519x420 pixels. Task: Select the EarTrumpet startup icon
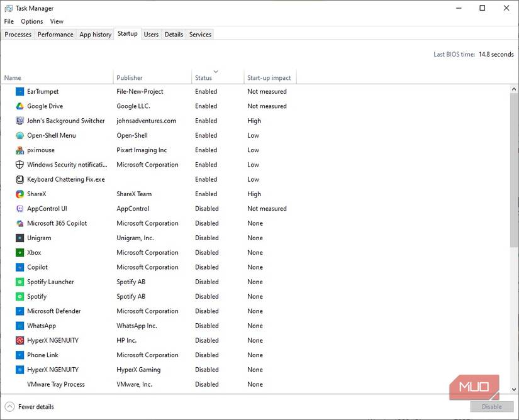pyautogui.click(x=20, y=91)
